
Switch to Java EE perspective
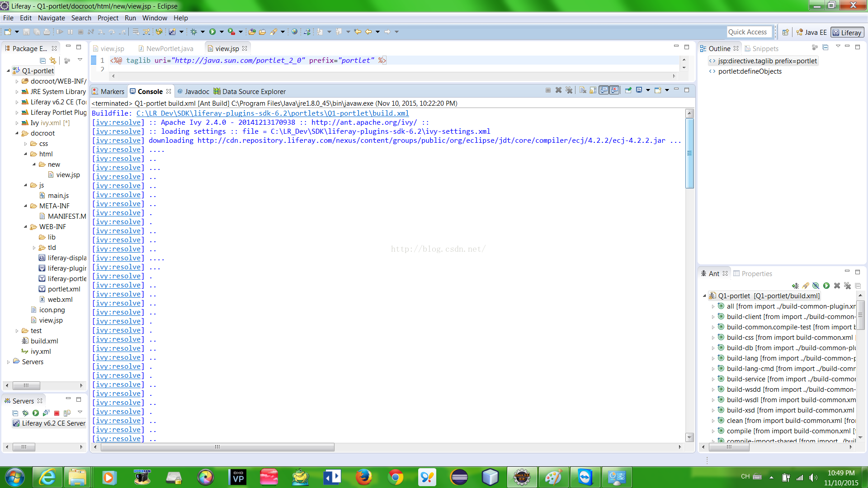click(x=812, y=32)
